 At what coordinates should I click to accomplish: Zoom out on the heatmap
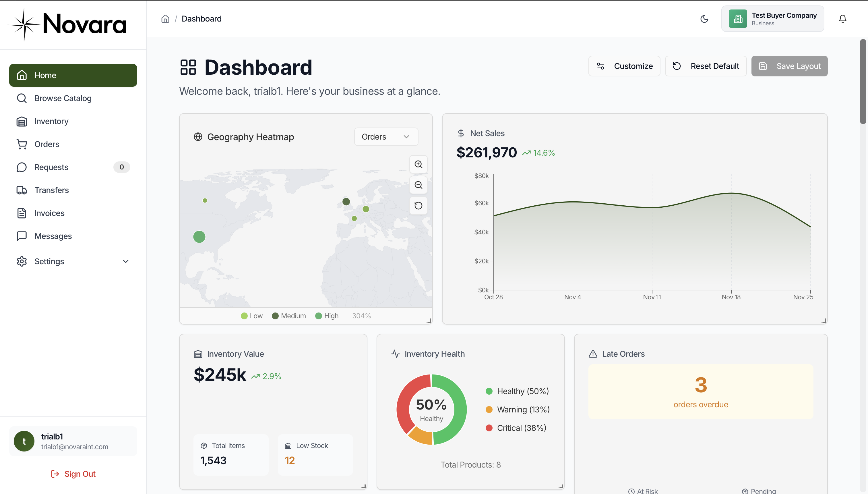[418, 185]
